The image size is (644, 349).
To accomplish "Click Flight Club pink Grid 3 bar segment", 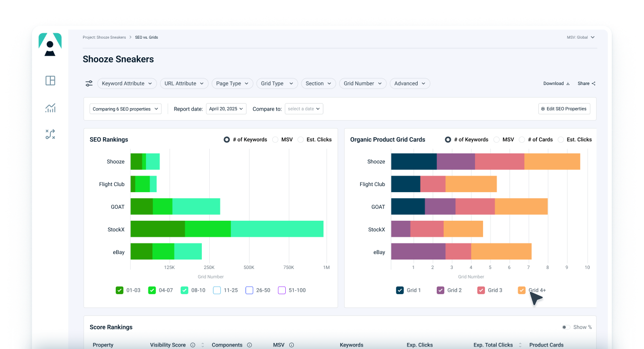I will pyautogui.click(x=433, y=184).
